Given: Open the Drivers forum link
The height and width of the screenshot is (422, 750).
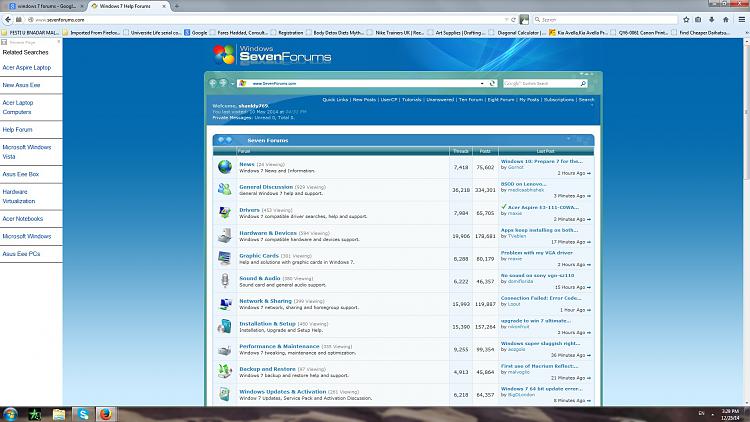Looking at the screenshot, I should (x=249, y=210).
